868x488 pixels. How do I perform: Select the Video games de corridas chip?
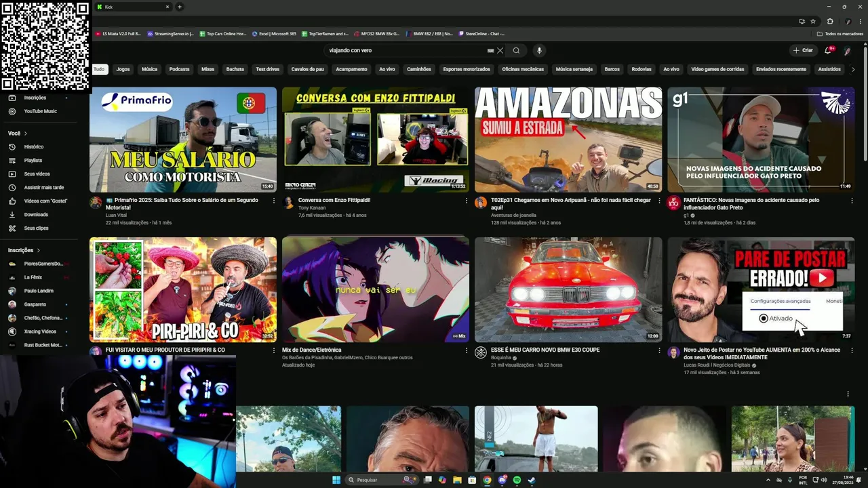click(718, 69)
